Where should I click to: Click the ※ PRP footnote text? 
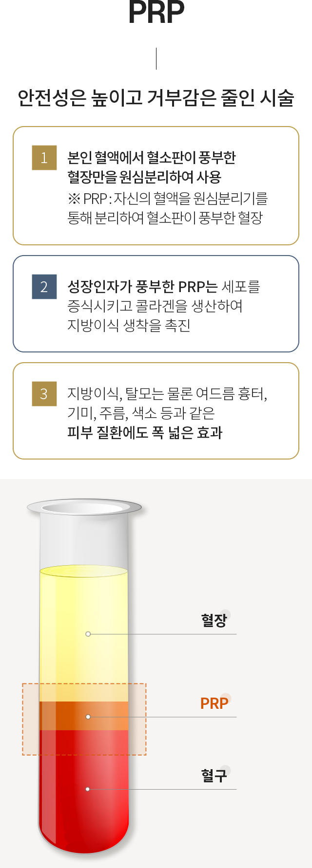tap(168, 208)
